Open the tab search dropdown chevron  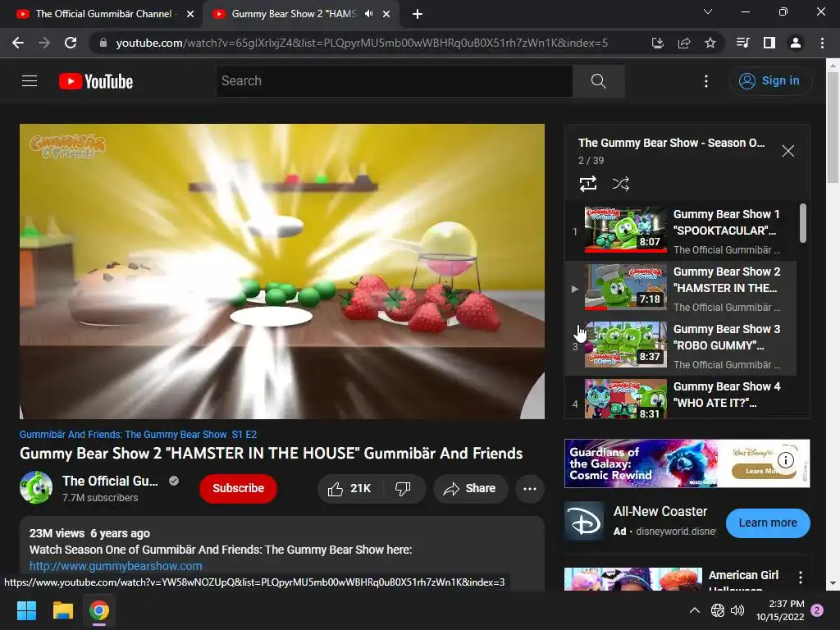click(708, 11)
